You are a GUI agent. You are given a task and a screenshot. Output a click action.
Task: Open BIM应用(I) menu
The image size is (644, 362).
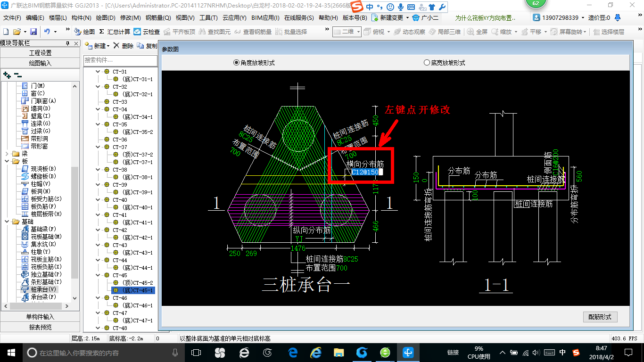pyautogui.click(x=265, y=18)
